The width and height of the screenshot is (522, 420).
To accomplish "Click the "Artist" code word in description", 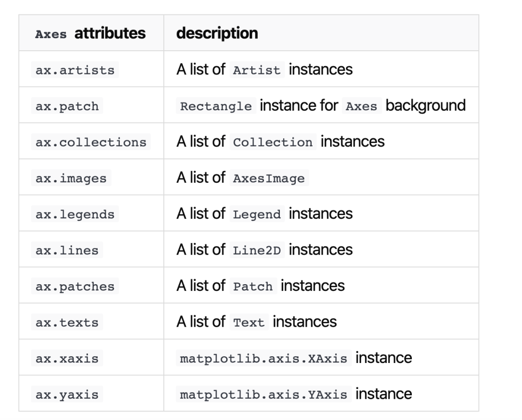I will pyautogui.click(x=256, y=70).
